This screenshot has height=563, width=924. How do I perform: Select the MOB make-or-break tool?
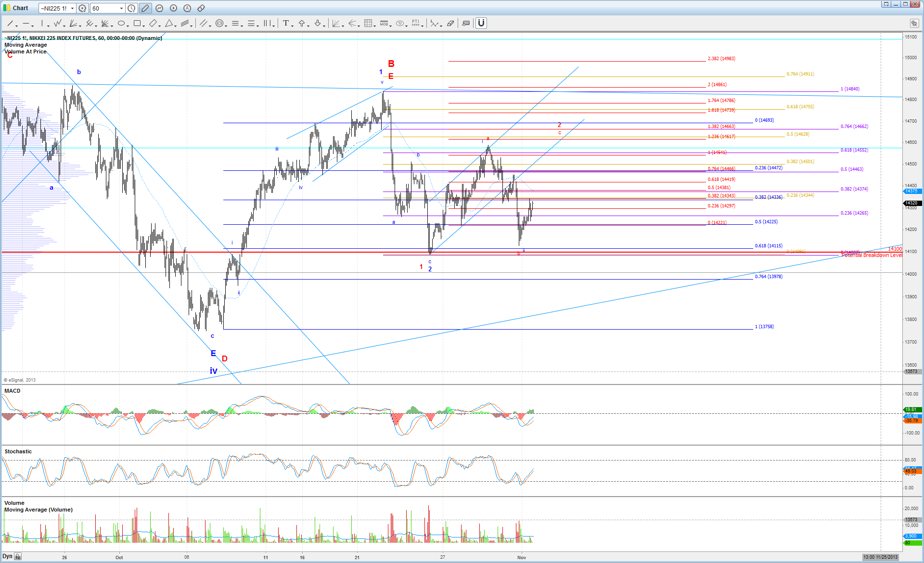click(x=384, y=23)
